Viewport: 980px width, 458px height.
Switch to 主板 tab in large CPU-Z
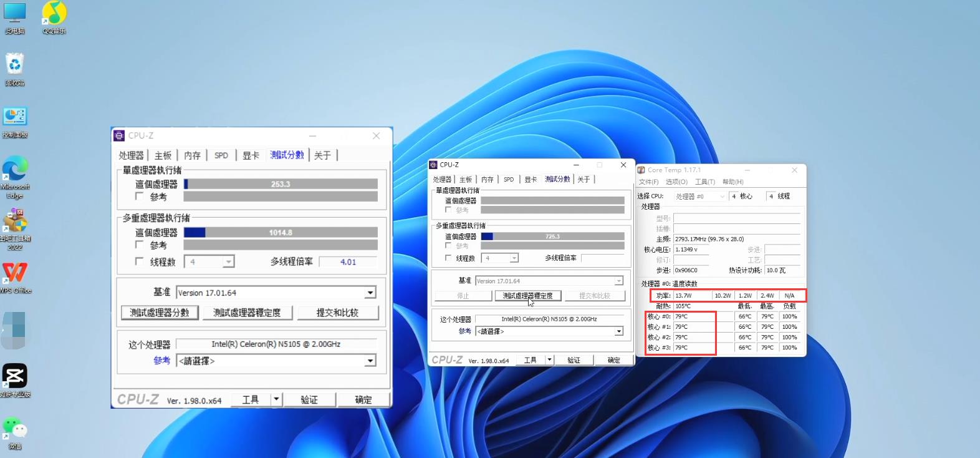[x=163, y=155]
